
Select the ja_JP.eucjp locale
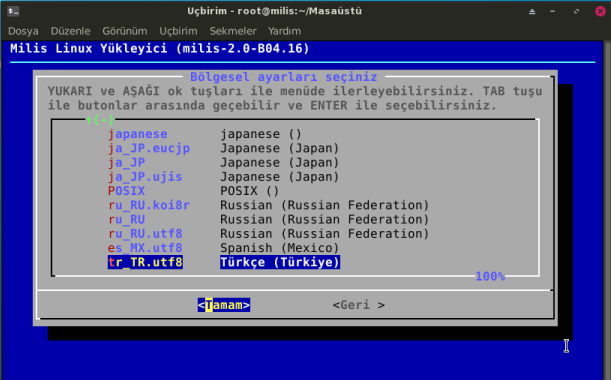[x=149, y=148]
